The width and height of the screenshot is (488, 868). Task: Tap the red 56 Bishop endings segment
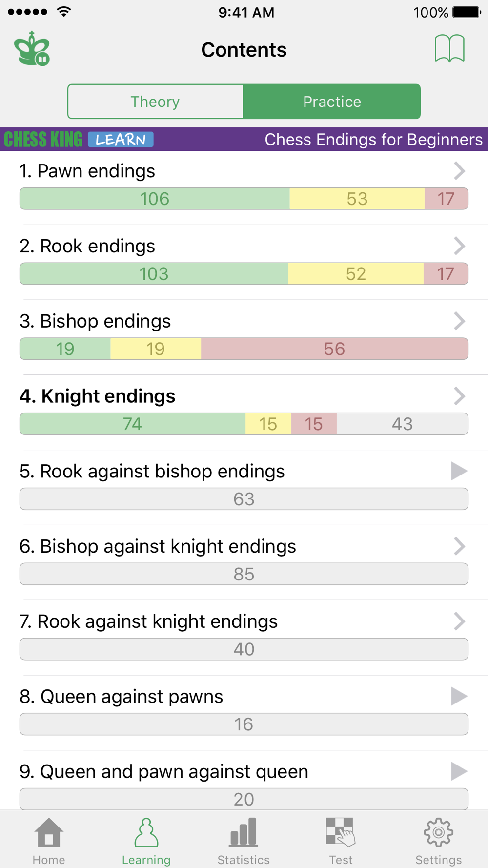click(x=334, y=349)
